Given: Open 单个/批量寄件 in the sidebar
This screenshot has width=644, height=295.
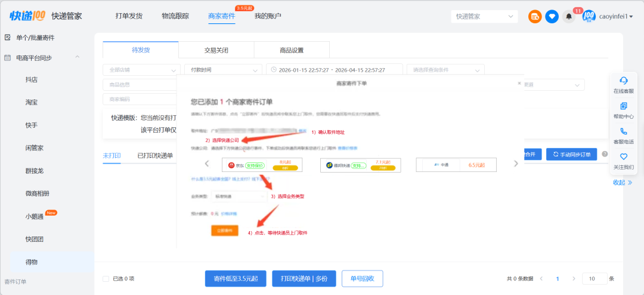Looking at the screenshot, I should 35,38.
